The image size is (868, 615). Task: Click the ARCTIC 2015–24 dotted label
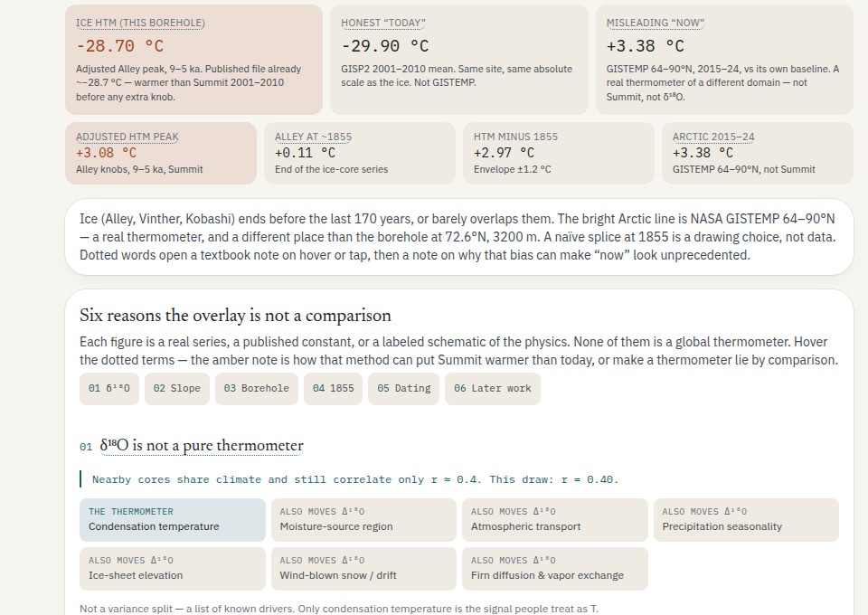coord(713,137)
